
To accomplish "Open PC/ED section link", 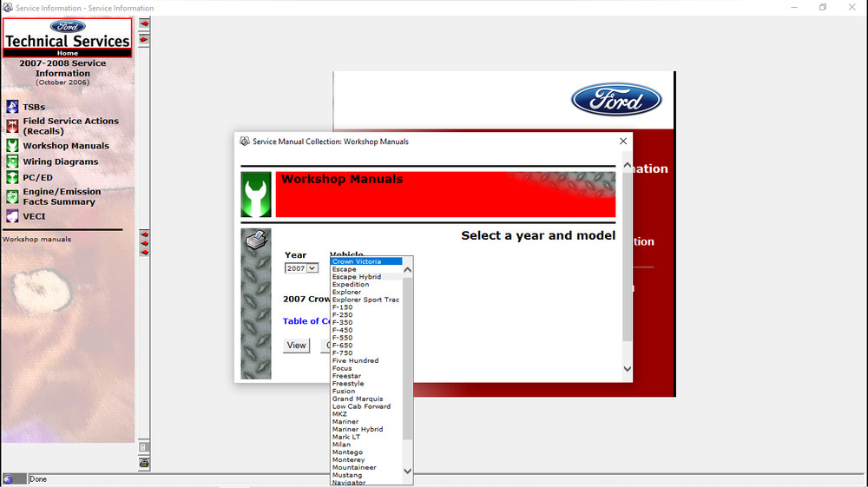I will [37, 177].
